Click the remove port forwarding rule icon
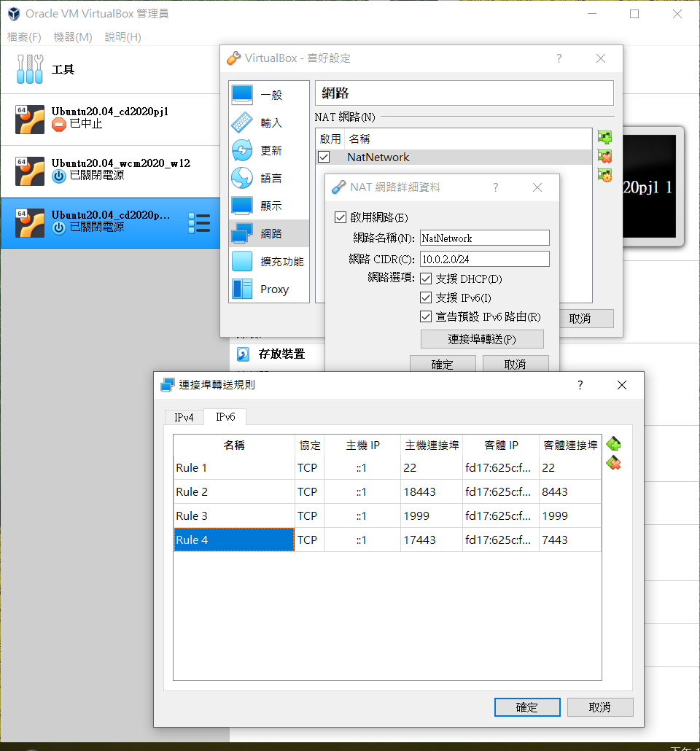Viewport: 700px width, 751px height. coord(613,463)
